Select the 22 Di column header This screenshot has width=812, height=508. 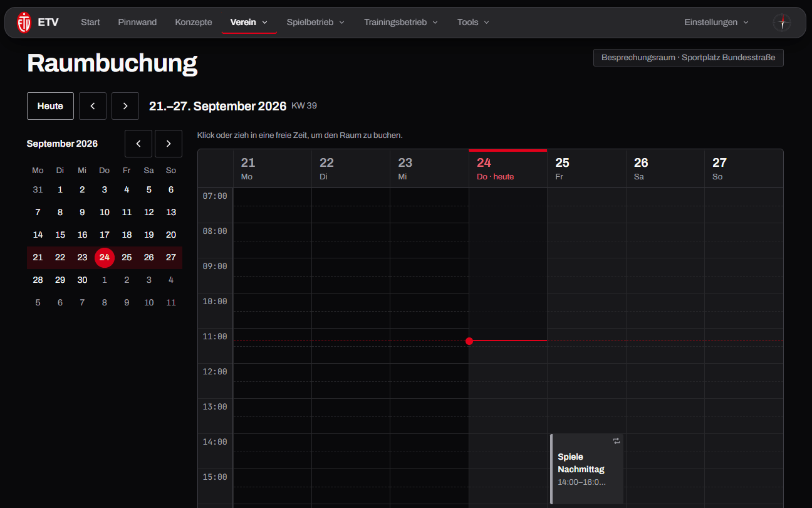tap(351, 169)
